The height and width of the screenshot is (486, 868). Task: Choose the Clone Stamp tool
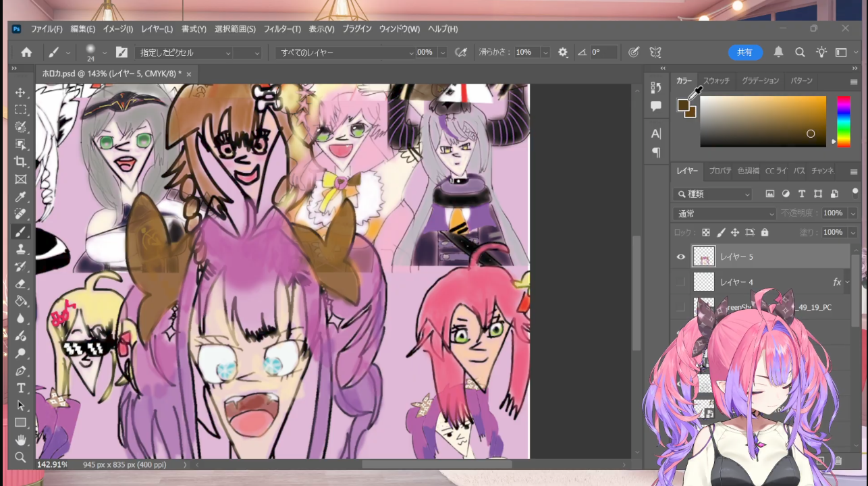(x=21, y=249)
